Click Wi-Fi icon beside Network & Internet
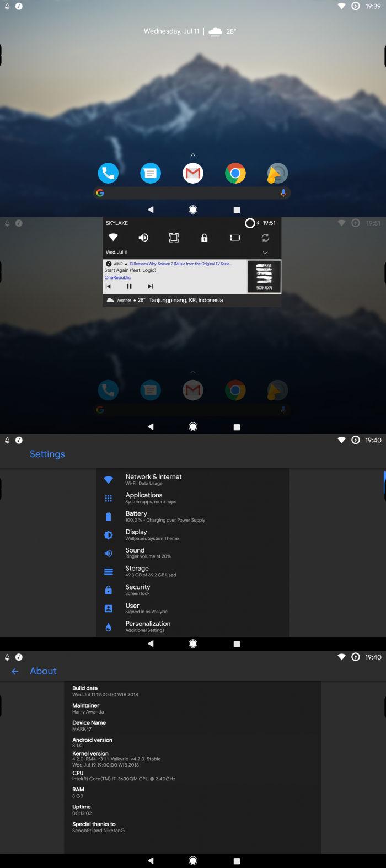Image resolution: width=386 pixels, height=868 pixels. coord(109,480)
